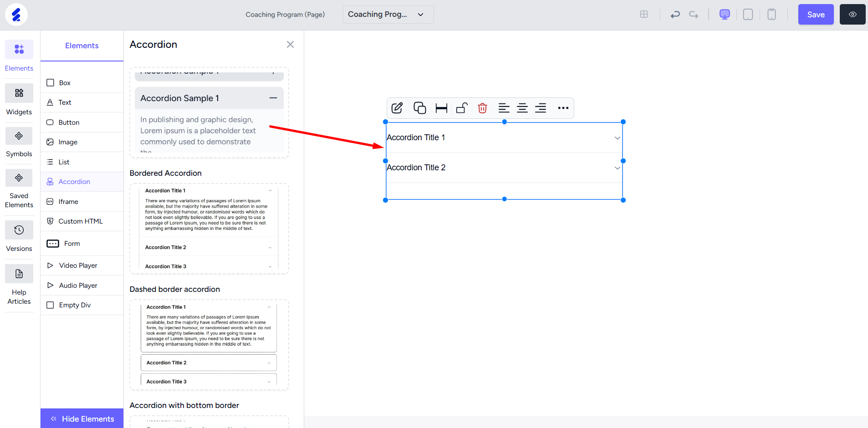The height and width of the screenshot is (428, 868).
Task: Switch to mobile view
Action: (x=771, y=15)
